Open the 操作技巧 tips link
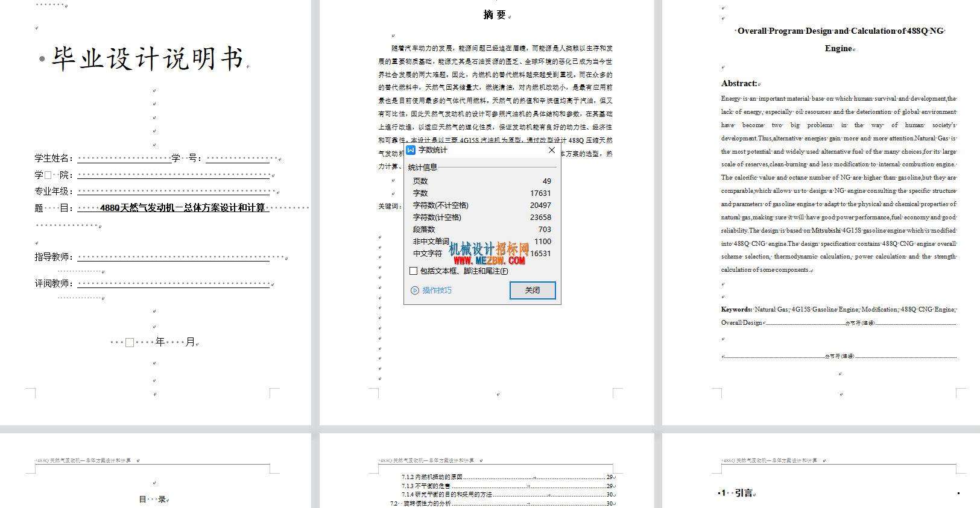Viewport: 980px width, 508px height. [431, 290]
